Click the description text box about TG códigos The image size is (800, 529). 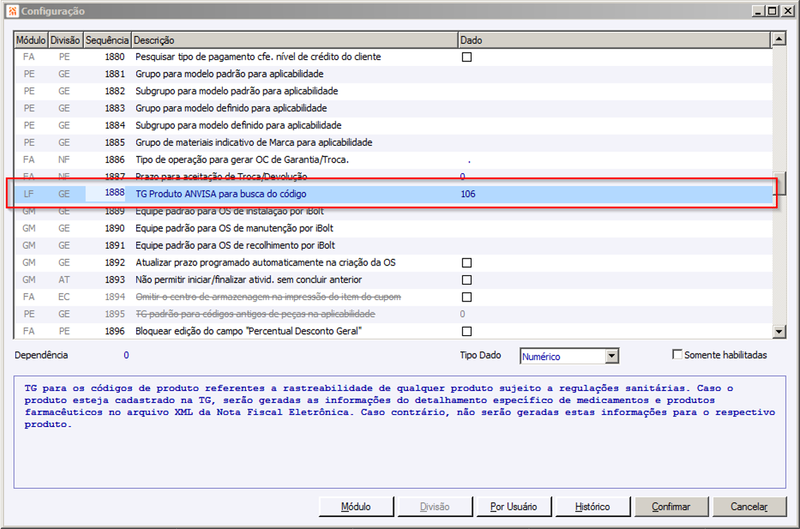[399, 432]
